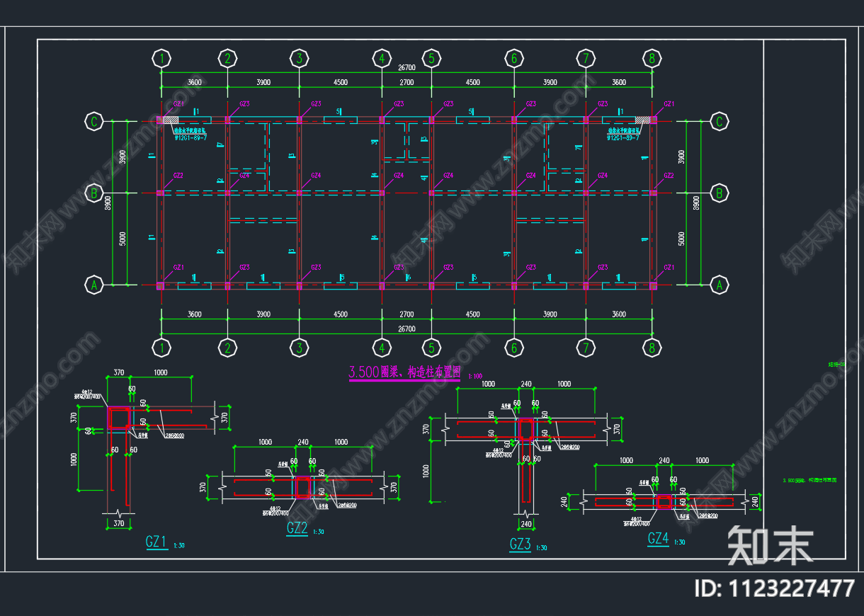Select the red column section in GZ3 detail
Screen dimensions: 864x616
(x=525, y=430)
